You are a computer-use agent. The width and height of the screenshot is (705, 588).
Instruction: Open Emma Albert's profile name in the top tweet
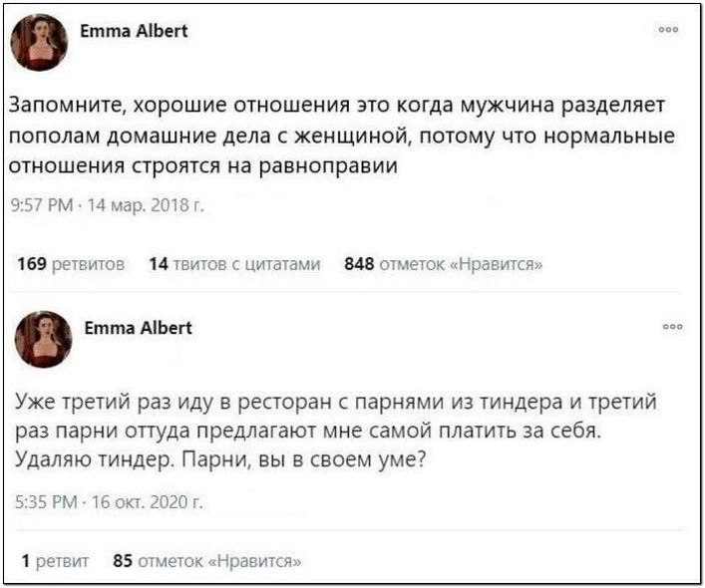(x=134, y=31)
